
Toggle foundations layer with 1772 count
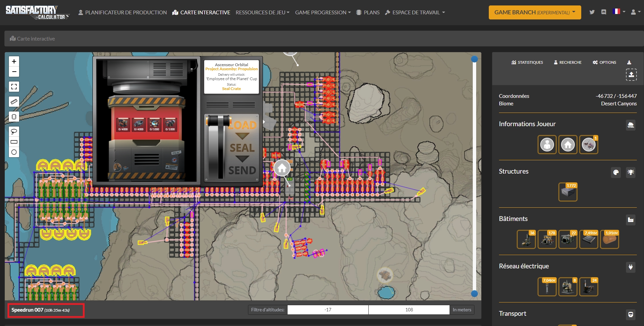(568, 192)
